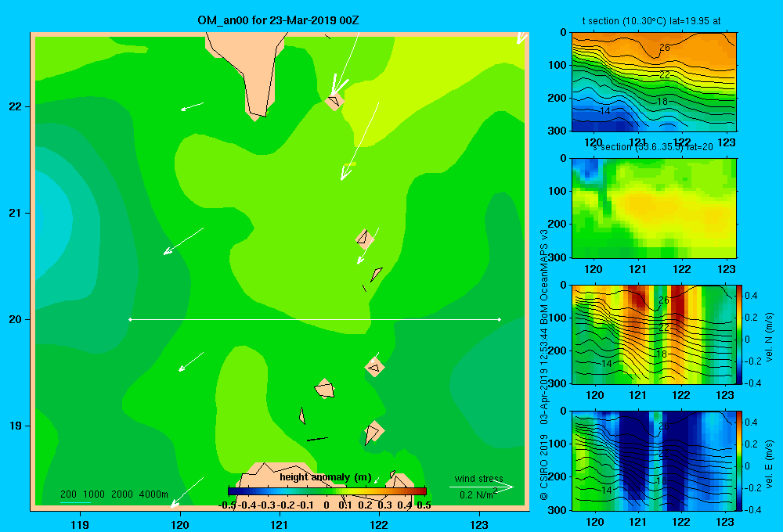783x532 pixels.
Task: Click the 18 contour label in the vel. N section
Action: [661, 354]
